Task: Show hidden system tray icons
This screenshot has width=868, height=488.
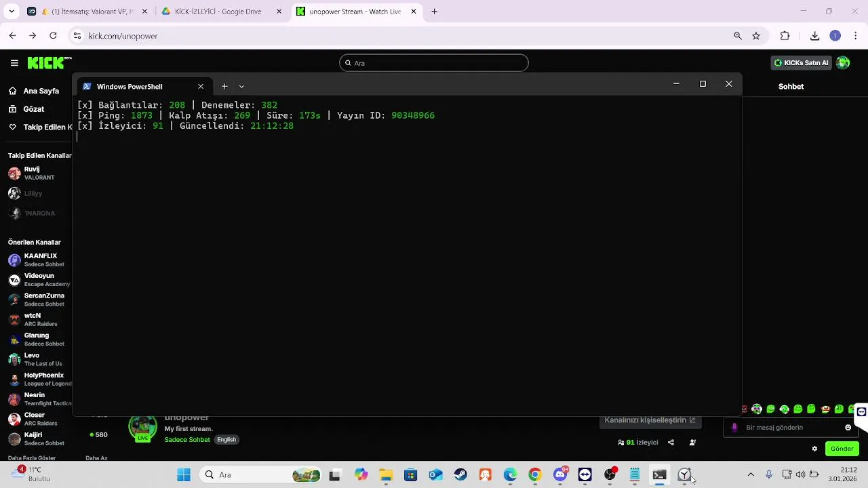Action: (x=751, y=475)
